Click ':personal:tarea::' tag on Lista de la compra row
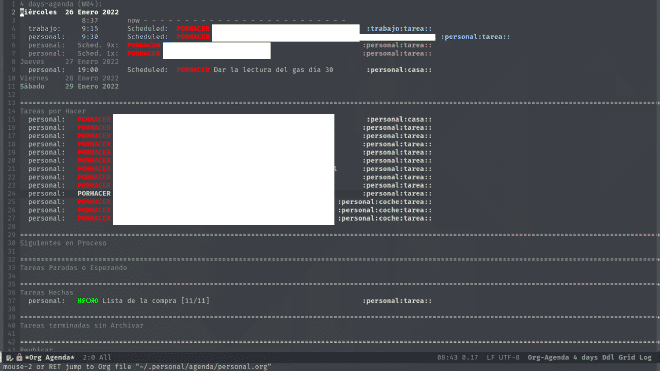Viewport: 660px width, 371px height. [397, 301]
